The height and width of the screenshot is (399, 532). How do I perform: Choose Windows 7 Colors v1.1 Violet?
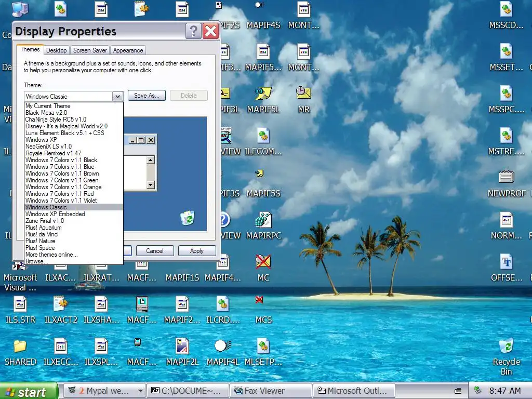[74, 201]
